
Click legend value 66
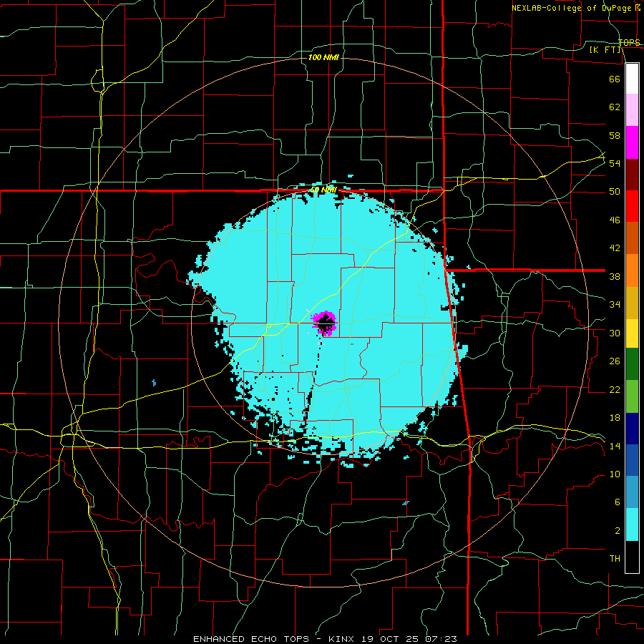pos(615,79)
